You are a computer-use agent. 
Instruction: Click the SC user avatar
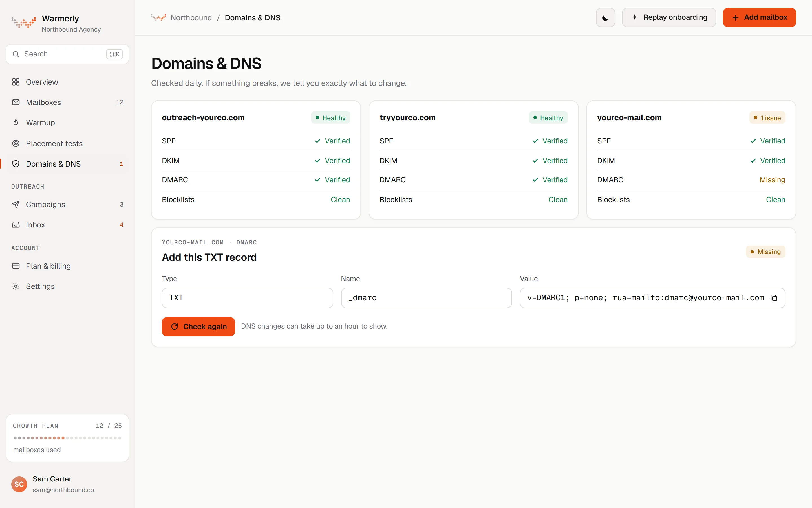19,484
